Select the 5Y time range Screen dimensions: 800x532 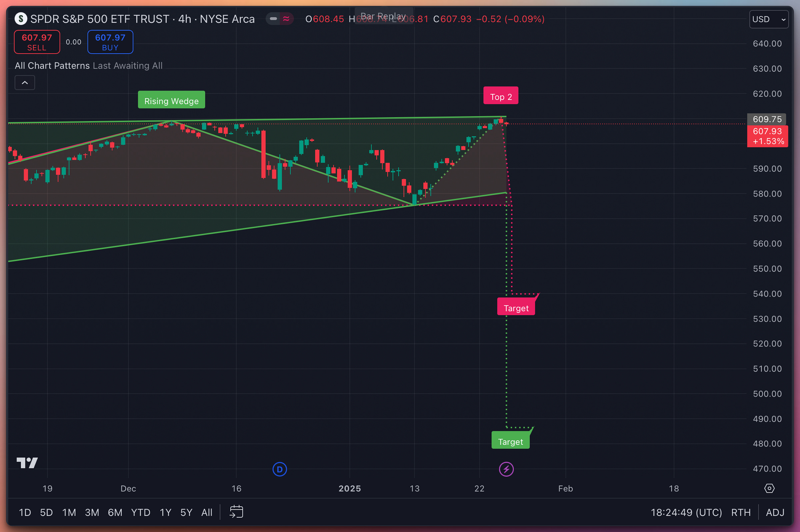click(186, 512)
